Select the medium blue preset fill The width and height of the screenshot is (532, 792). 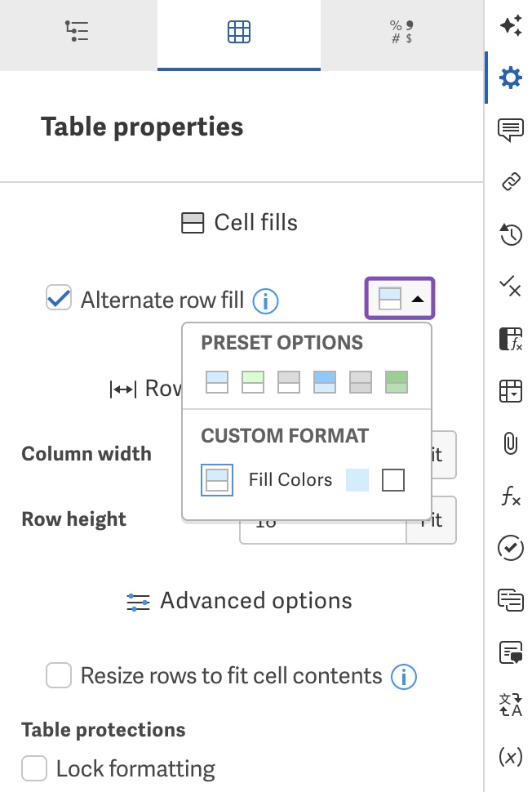(x=325, y=382)
